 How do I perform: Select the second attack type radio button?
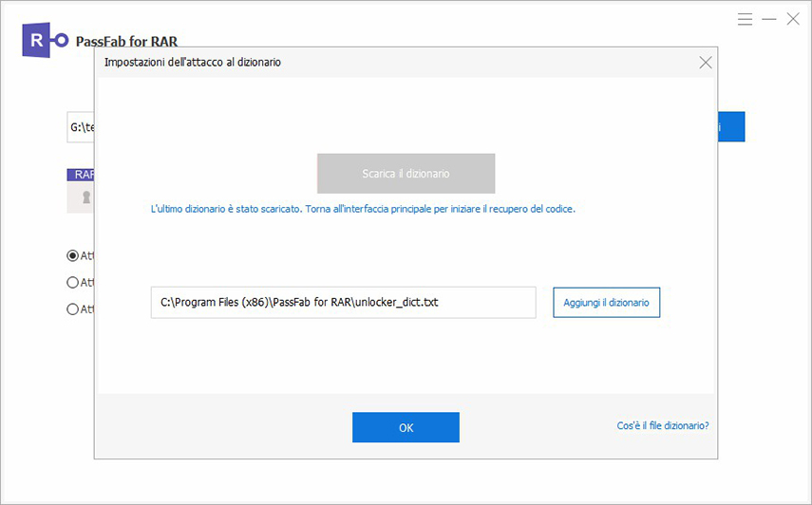pyautogui.click(x=72, y=282)
